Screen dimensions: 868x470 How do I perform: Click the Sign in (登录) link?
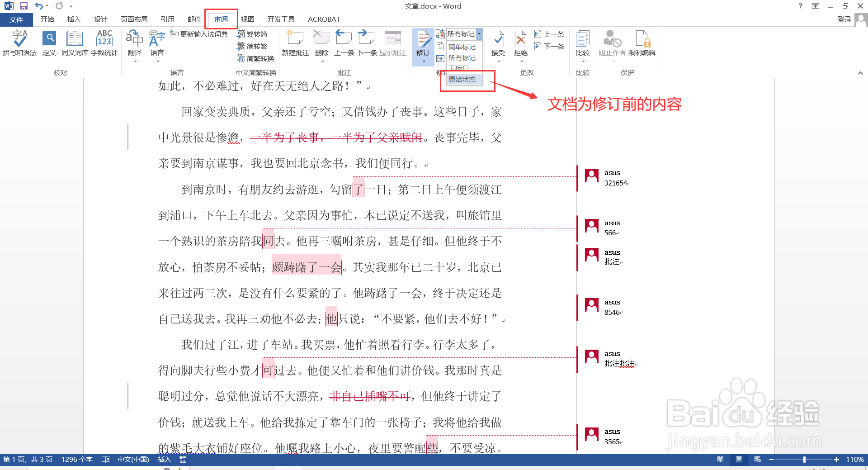point(844,19)
